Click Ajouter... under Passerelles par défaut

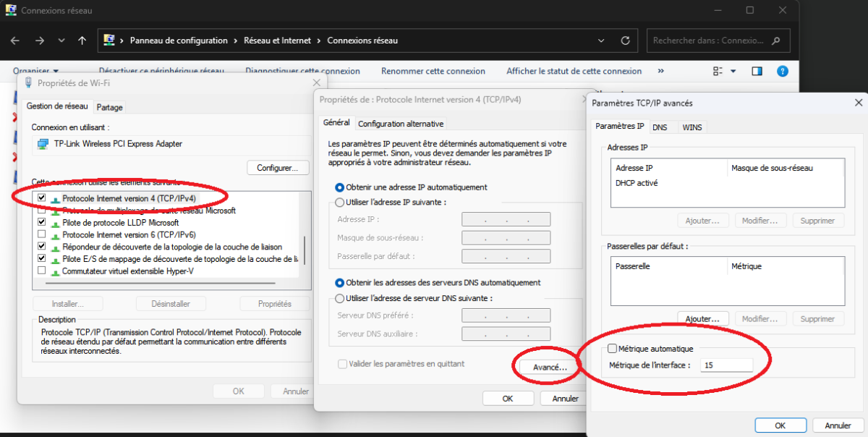pyautogui.click(x=702, y=319)
